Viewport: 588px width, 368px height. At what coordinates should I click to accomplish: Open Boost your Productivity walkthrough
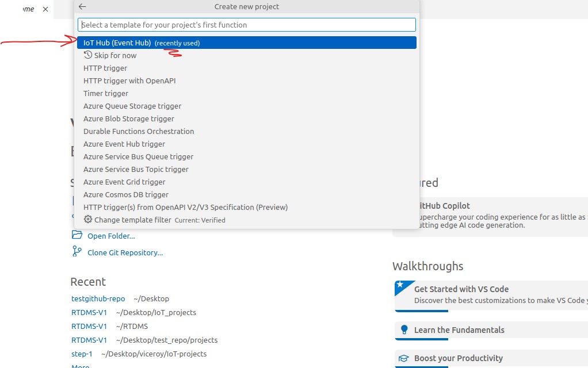pos(491,359)
